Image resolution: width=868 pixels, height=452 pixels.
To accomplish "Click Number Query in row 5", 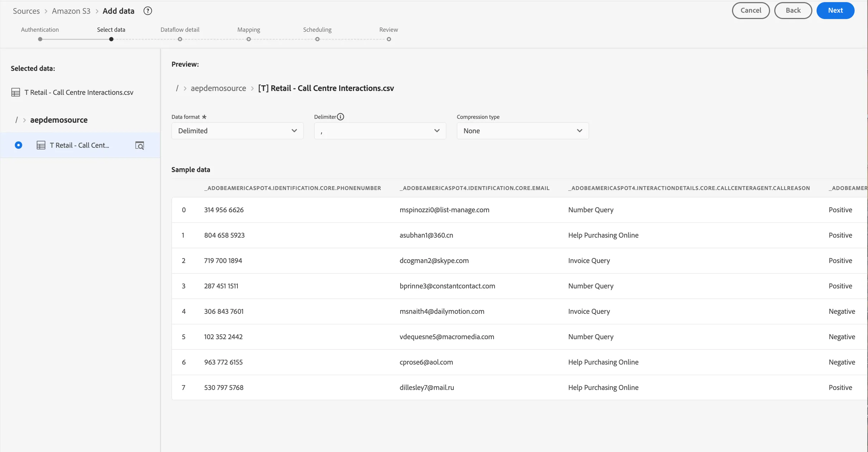I will tap(591, 337).
